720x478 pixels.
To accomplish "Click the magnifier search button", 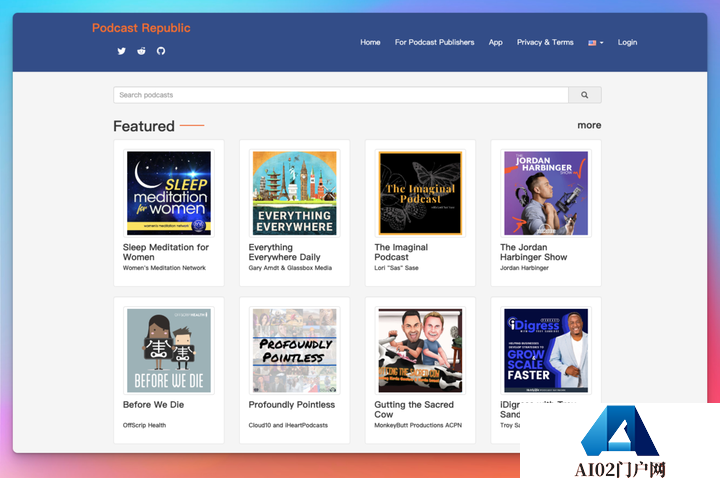I will click(x=585, y=95).
